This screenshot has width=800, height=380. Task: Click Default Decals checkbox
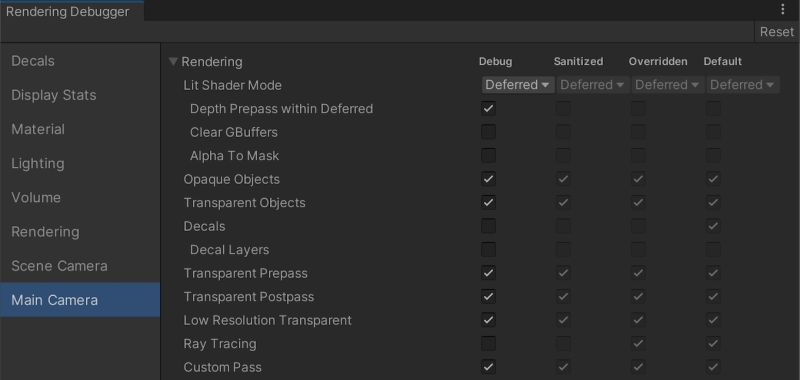click(713, 225)
